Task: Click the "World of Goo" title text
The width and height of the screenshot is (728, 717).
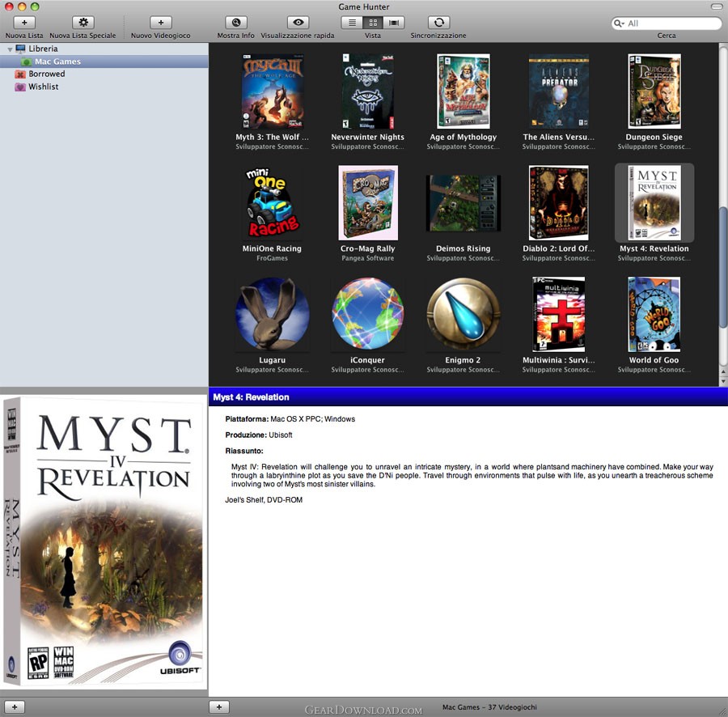Action: (x=654, y=360)
